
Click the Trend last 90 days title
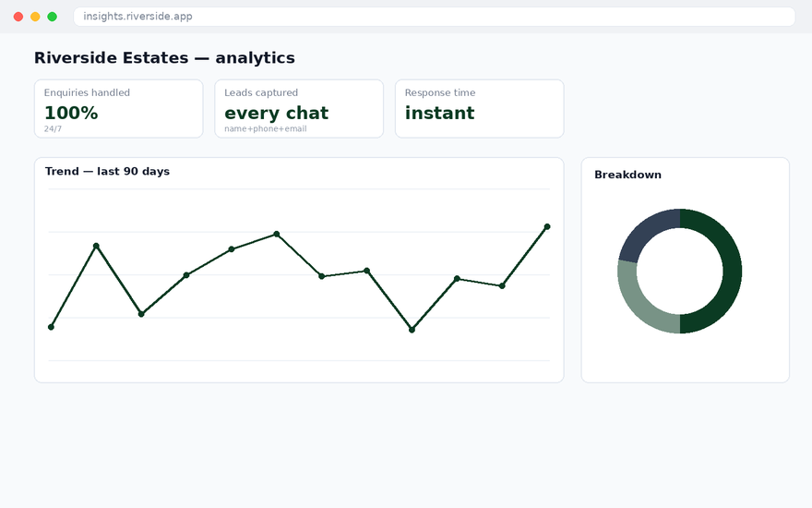tap(107, 171)
